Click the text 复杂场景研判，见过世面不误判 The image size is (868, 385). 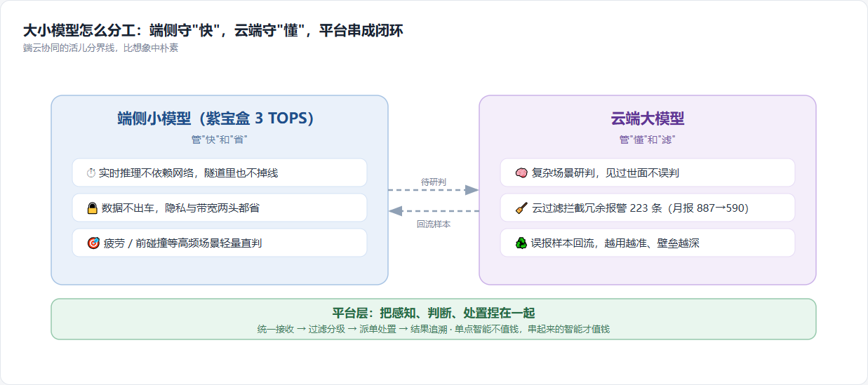pos(606,173)
